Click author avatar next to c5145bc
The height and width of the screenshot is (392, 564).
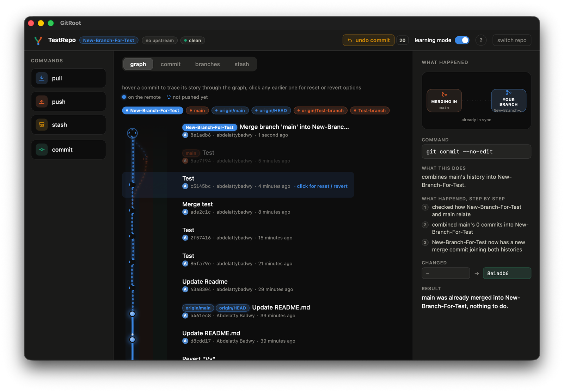coord(185,186)
